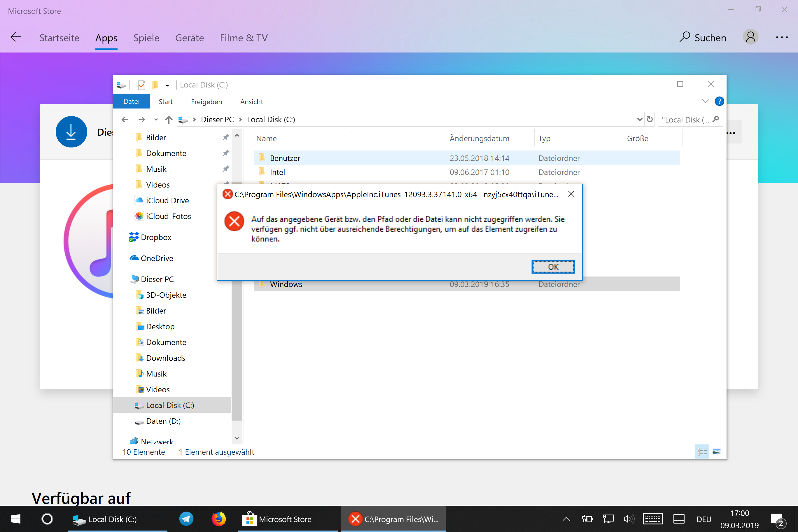Image resolution: width=798 pixels, height=532 pixels.
Task: Open the Microsoft Store more options menu
Action: 782,37
